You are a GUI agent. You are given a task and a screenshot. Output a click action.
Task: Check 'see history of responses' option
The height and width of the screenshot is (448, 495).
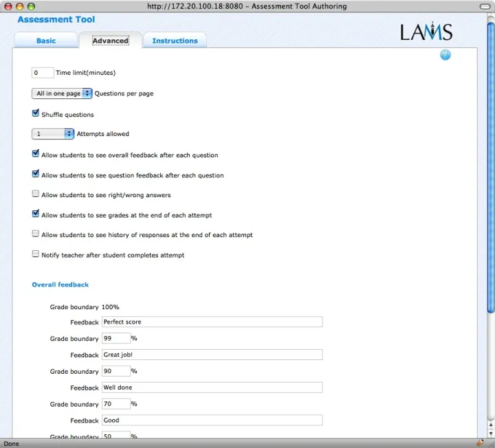pyautogui.click(x=36, y=234)
